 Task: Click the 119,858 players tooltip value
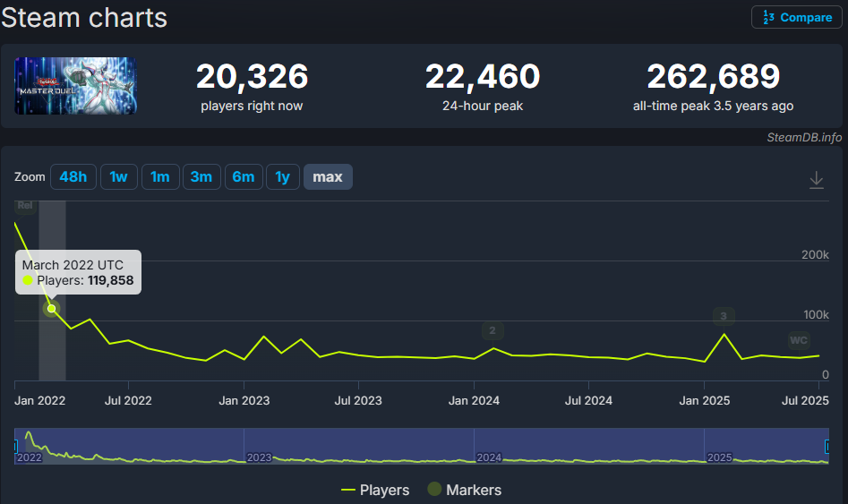110,280
